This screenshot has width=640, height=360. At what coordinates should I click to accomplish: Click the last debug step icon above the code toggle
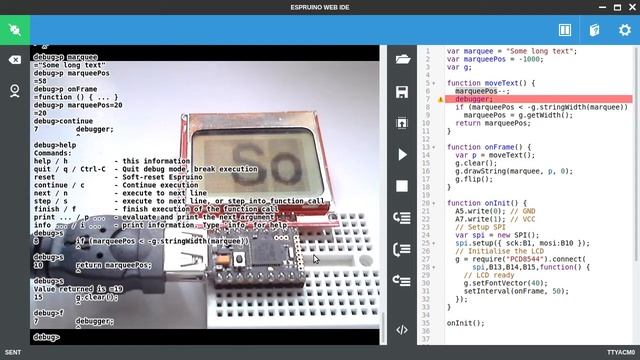click(x=402, y=280)
